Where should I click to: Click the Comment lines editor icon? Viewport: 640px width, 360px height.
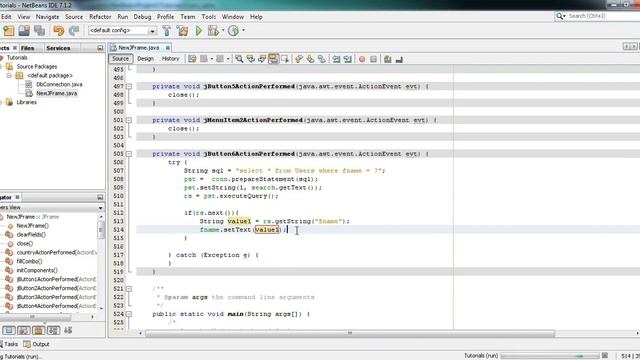[x=387, y=59]
